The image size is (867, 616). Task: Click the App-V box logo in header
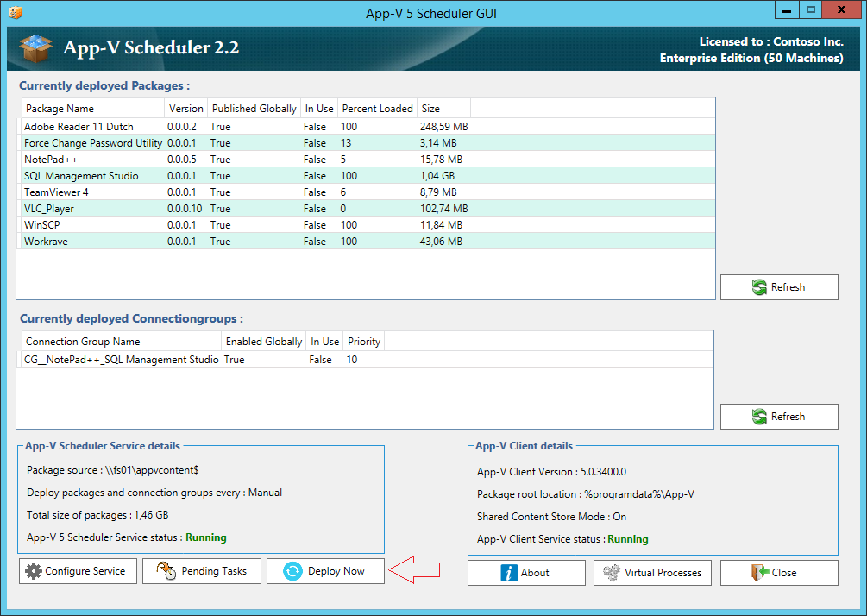tap(35, 48)
